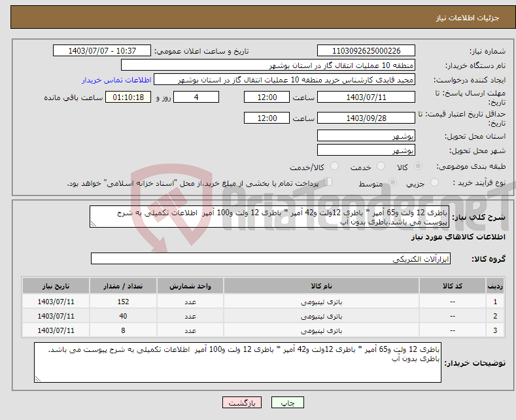Screen dimensions: 516x420
Task: Click the price validity date 1403/09/28 field
Action: [x=366, y=118]
